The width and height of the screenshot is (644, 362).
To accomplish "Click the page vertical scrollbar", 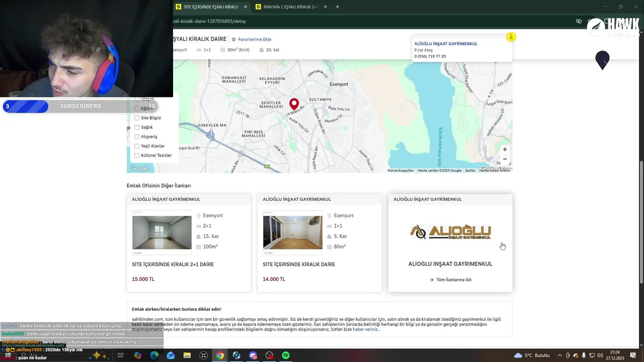I will coord(641,222).
